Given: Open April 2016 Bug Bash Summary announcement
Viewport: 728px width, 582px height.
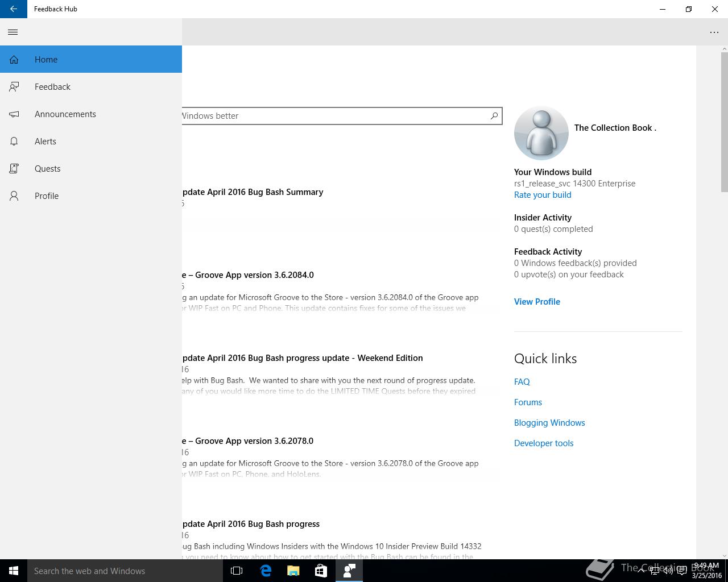Looking at the screenshot, I should click(x=253, y=192).
